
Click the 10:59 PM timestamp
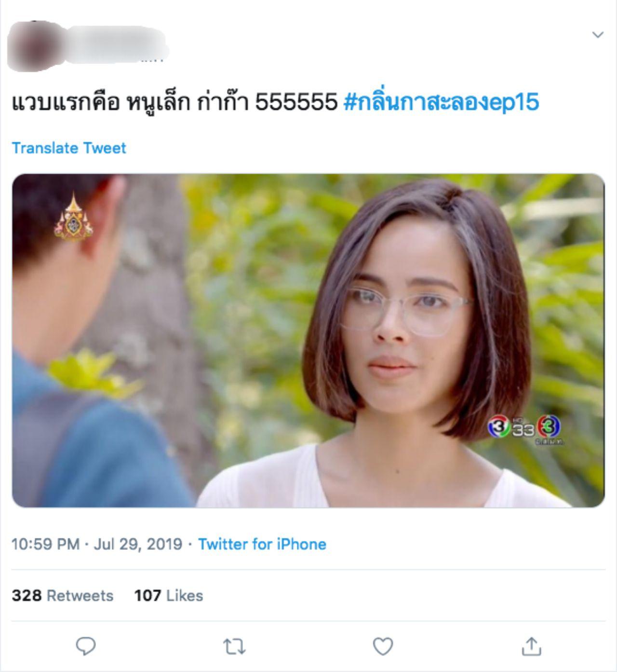tap(45, 544)
